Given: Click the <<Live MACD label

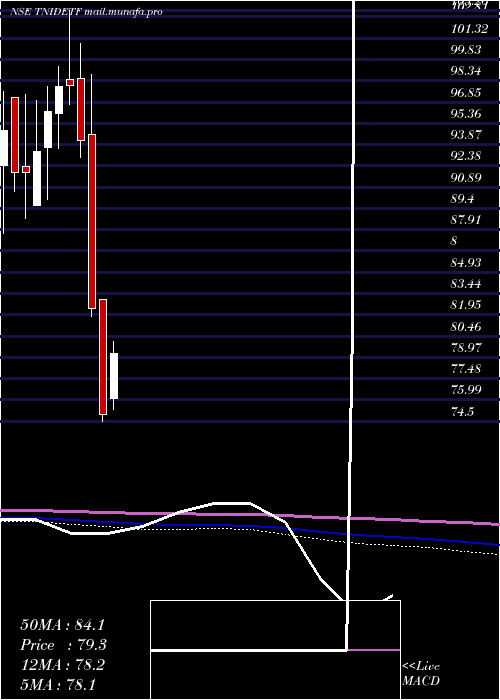Looking at the screenshot, I should [421, 673].
